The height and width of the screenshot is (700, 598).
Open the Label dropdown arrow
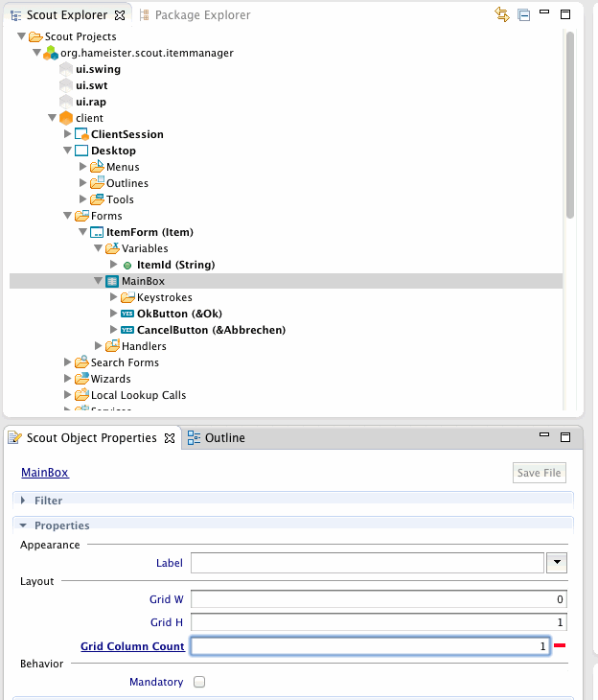tap(556, 563)
